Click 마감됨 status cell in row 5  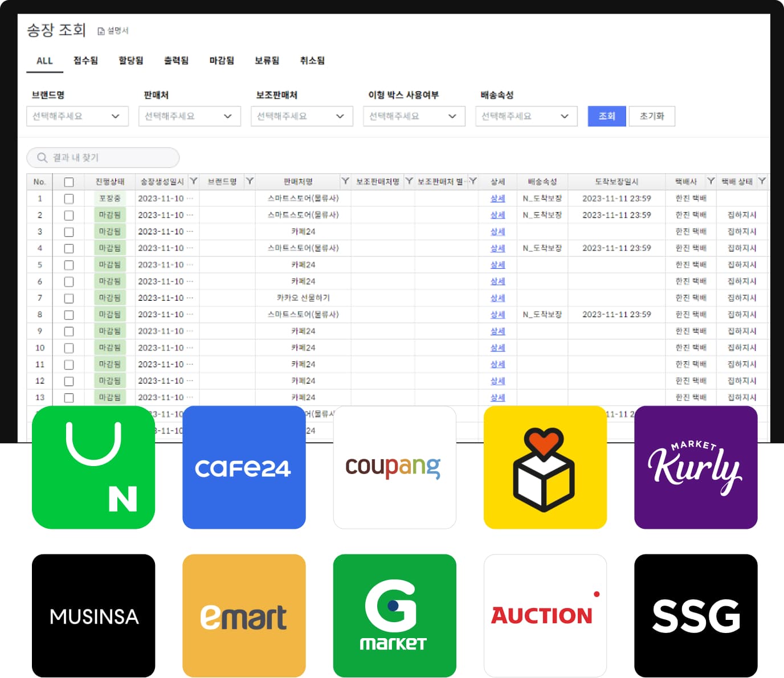pos(109,265)
